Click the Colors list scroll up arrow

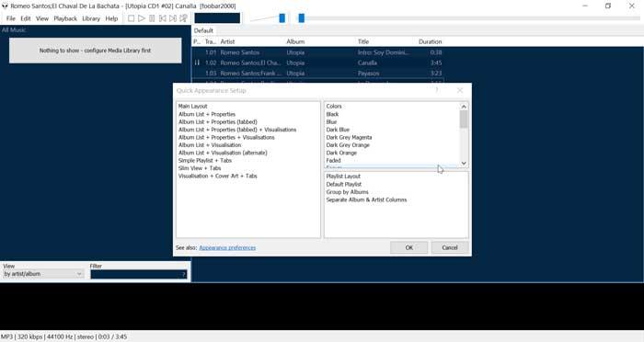coord(464,107)
